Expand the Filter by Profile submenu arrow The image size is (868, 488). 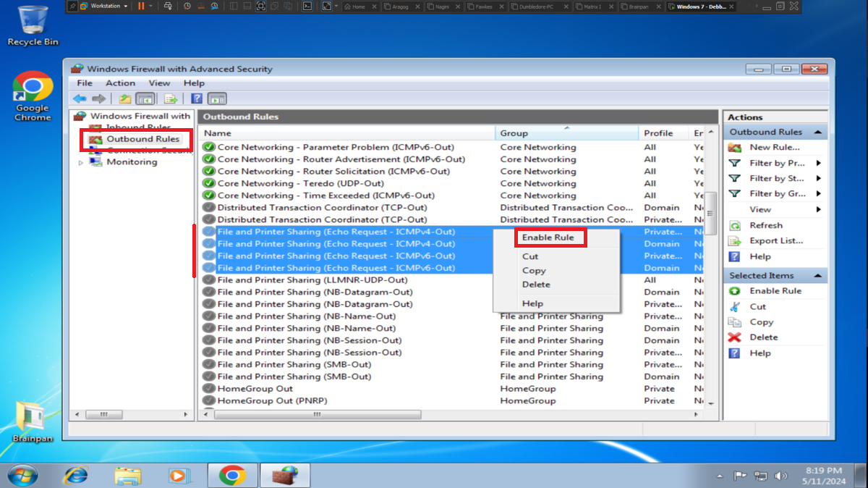coord(819,164)
